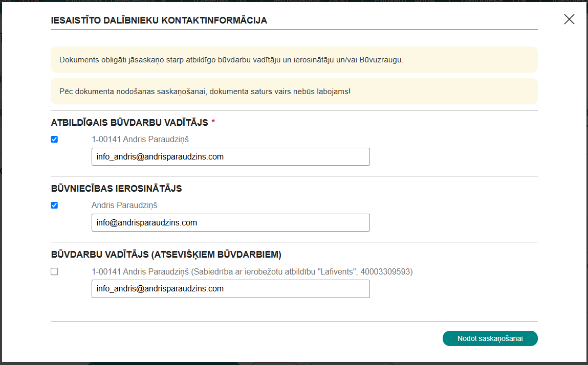Viewport: 588px width, 365px height.
Task: Click the label mentioning "Lafivents" company
Action: (252, 272)
